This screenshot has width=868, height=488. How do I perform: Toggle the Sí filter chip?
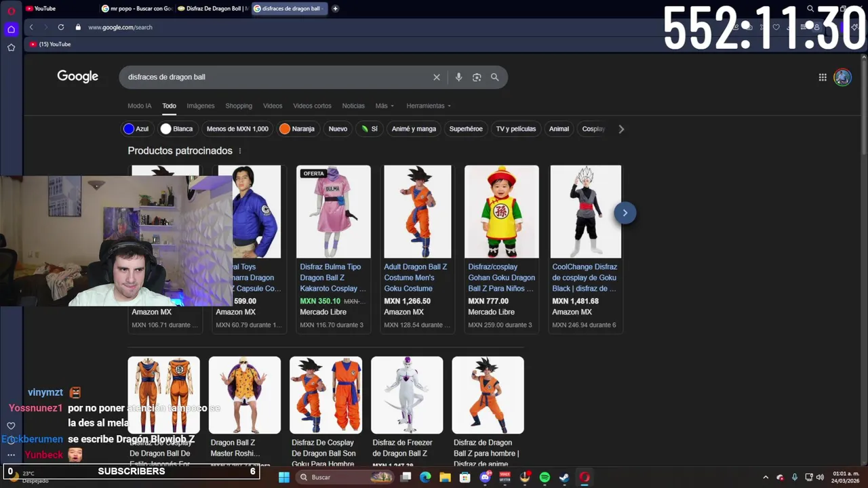pyautogui.click(x=370, y=129)
